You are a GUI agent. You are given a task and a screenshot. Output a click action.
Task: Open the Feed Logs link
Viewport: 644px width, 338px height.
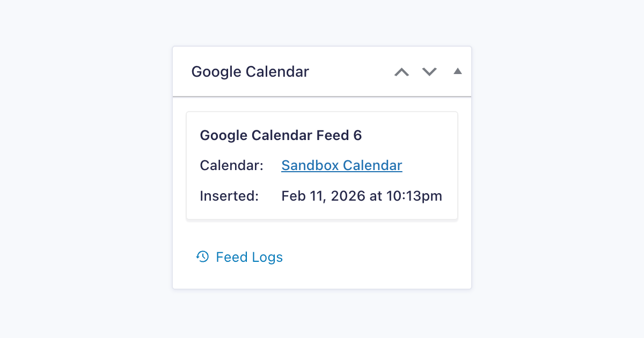pyautogui.click(x=249, y=258)
